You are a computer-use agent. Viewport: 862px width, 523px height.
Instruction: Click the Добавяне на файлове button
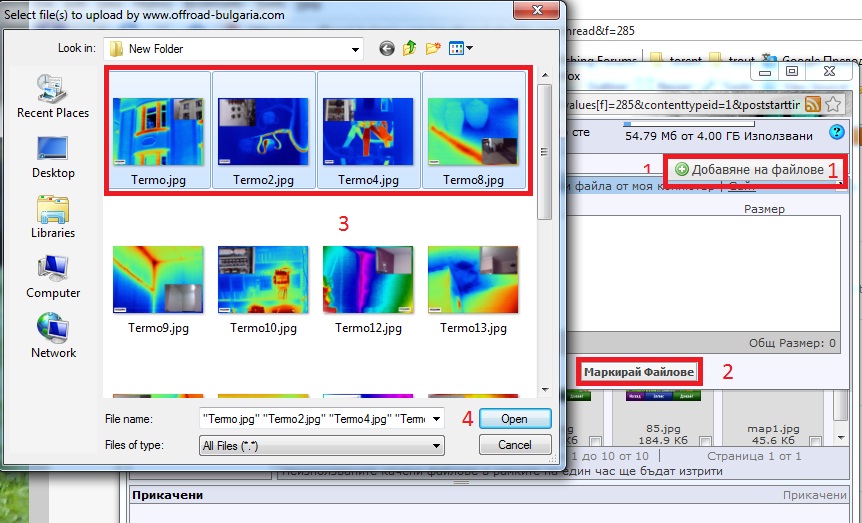pos(750,169)
